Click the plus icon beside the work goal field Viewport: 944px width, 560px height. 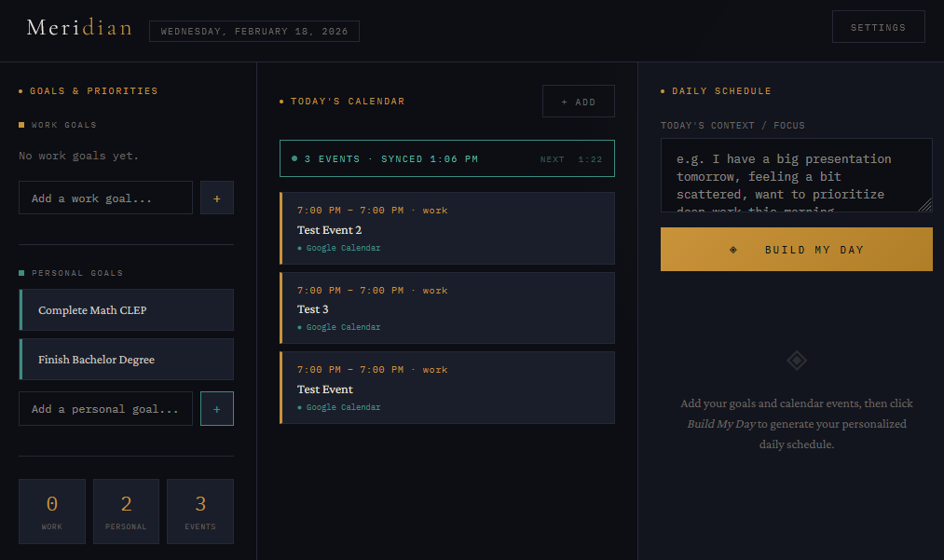coord(216,198)
